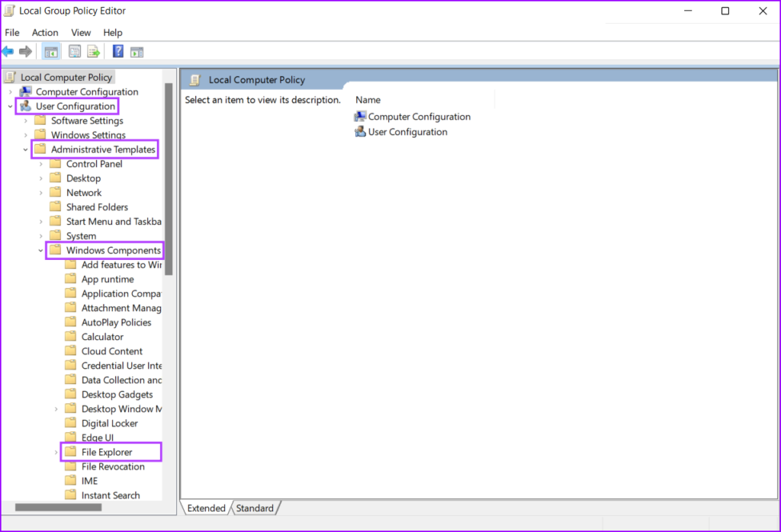
Task: Click the Export List toolbar icon
Action: click(93, 51)
